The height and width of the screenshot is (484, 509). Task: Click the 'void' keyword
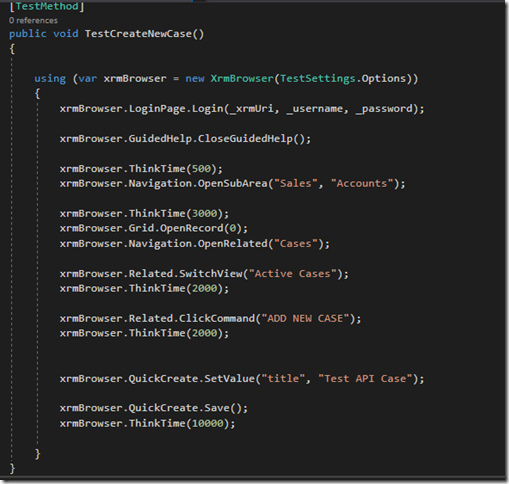click(66, 34)
